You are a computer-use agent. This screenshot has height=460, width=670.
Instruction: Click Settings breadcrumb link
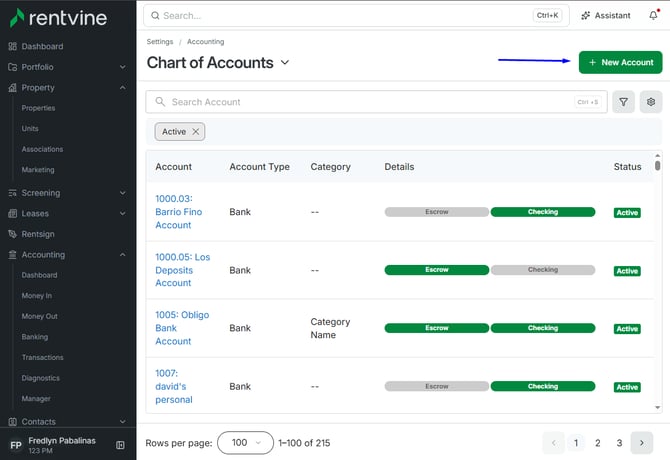[160, 41]
